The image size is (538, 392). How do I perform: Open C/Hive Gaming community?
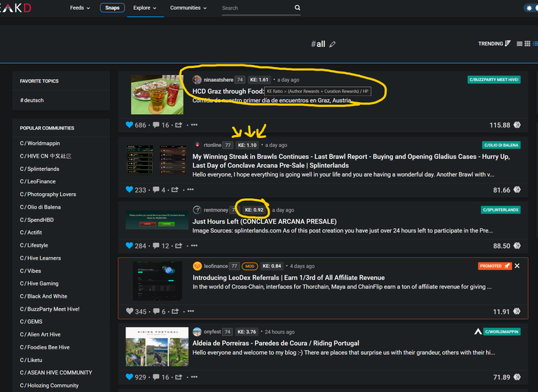[x=39, y=283]
